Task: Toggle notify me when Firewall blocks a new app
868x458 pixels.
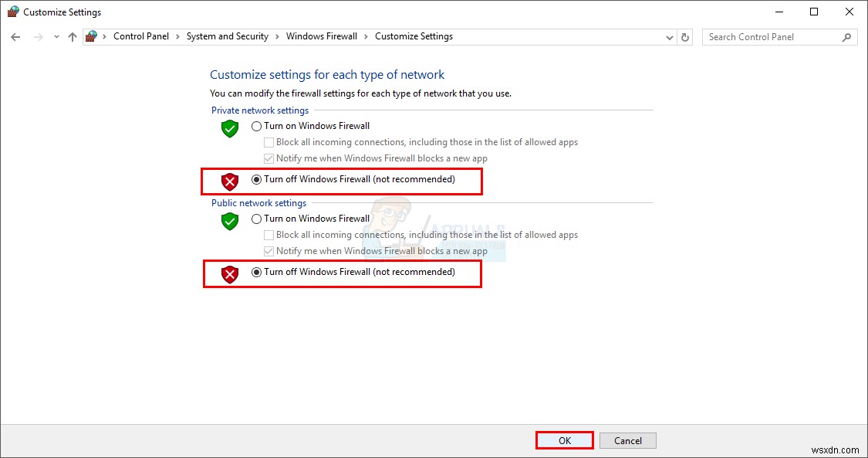Action: 269,158
